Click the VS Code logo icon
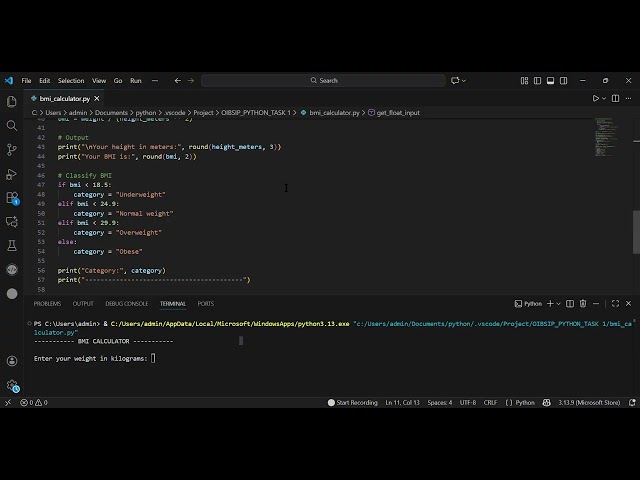The width and height of the screenshot is (640, 480). pyautogui.click(x=9, y=80)
